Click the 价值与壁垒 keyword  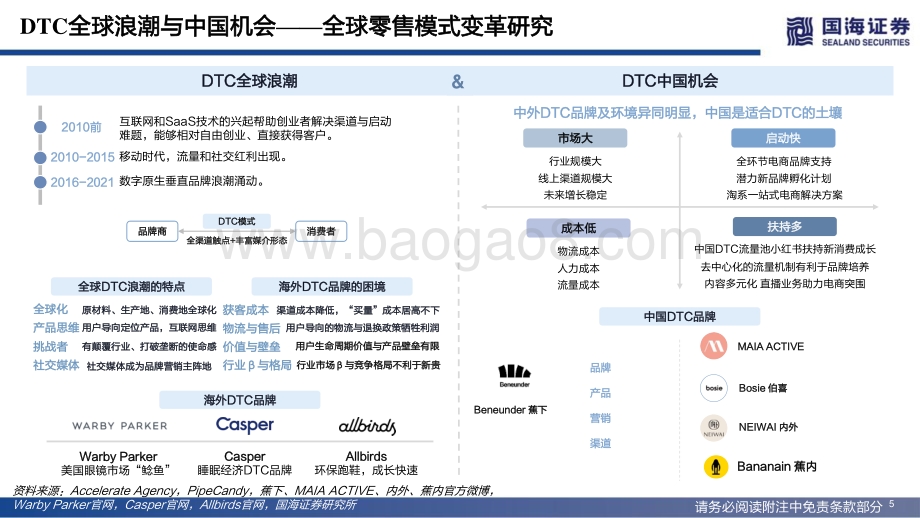click(x=252, y=347)
